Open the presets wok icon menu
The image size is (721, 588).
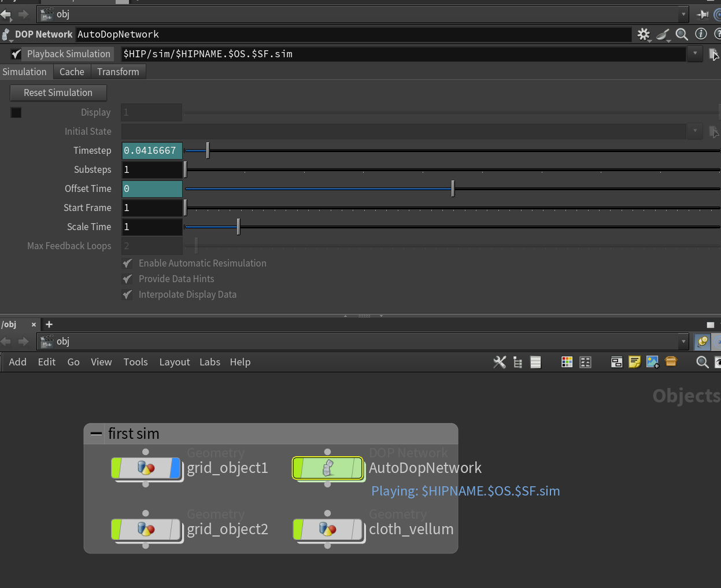pos(663,35)
